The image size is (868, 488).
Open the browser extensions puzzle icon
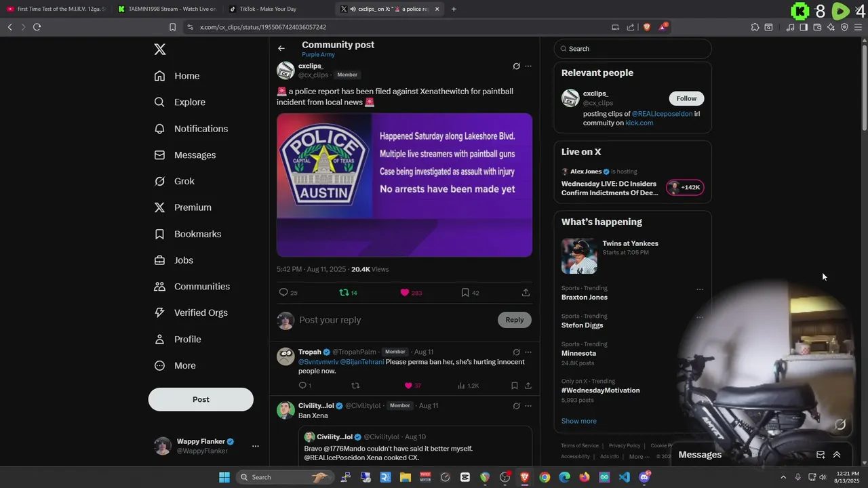point(755,27)
